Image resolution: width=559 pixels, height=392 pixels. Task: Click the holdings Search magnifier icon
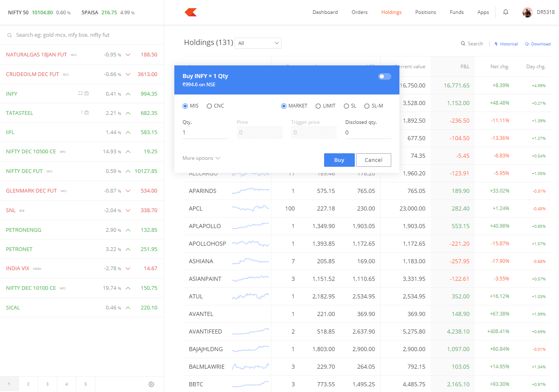[463, 43]
